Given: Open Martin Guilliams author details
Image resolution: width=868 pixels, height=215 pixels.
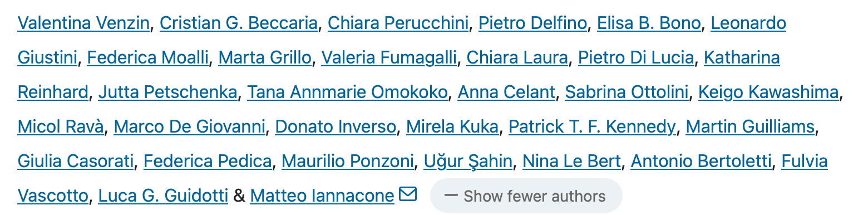Looking at the screenshot, I should click(x=750, y=127).
